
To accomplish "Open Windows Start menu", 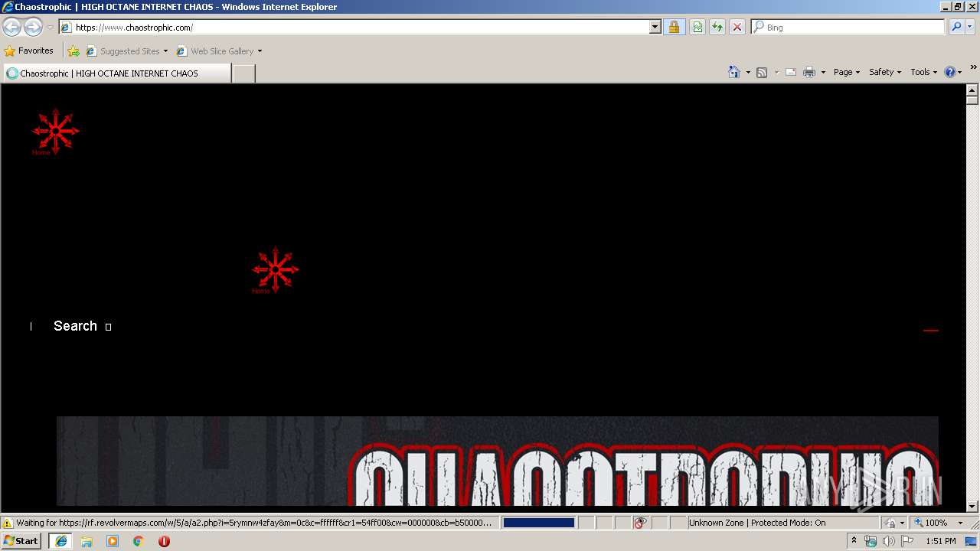I will click(21, 541).
